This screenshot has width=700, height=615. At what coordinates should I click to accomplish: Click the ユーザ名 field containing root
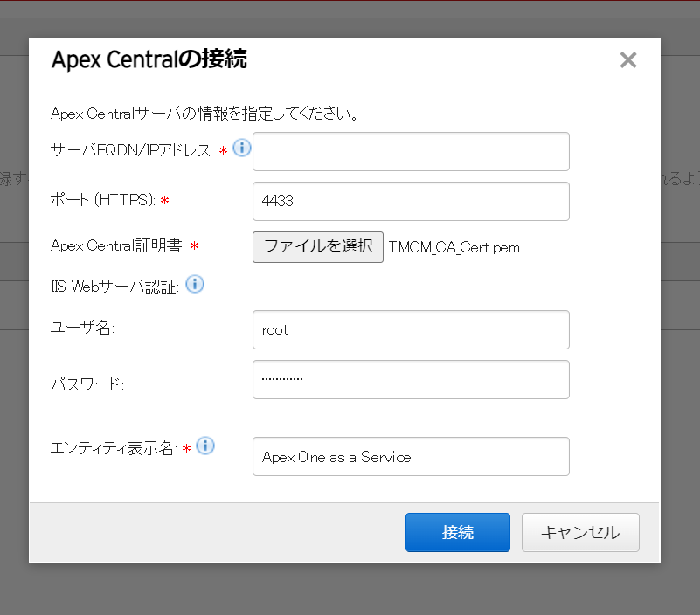[411, 329]
